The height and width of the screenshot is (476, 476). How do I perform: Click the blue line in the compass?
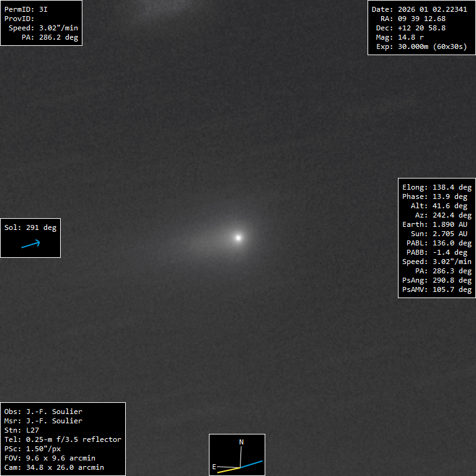(252, 464)
